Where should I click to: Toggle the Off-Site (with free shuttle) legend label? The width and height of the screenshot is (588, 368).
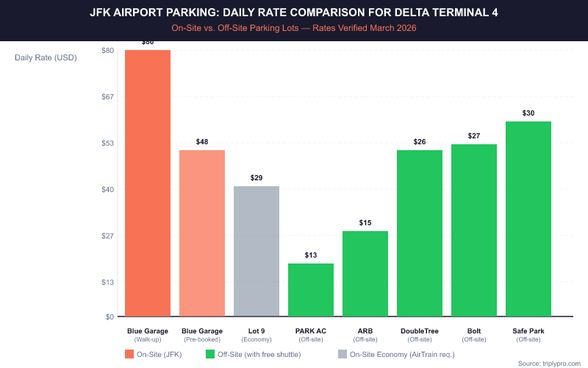click(255, 354)
